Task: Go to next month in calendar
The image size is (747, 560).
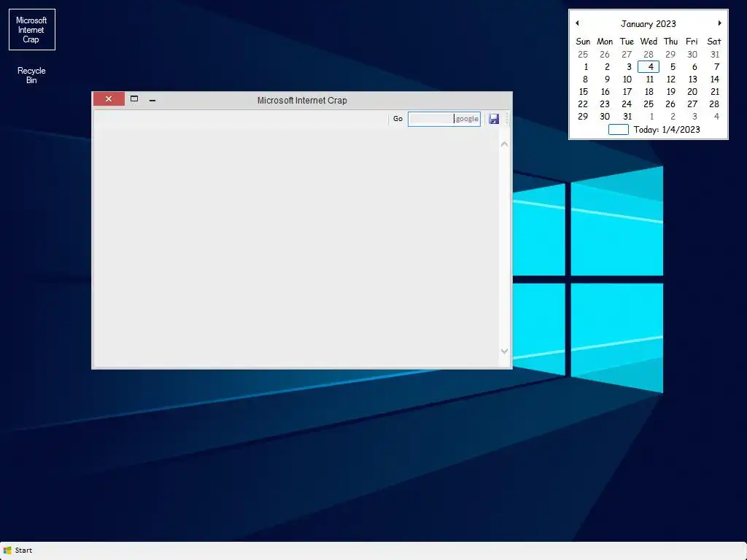Action: tap(719, 23)
